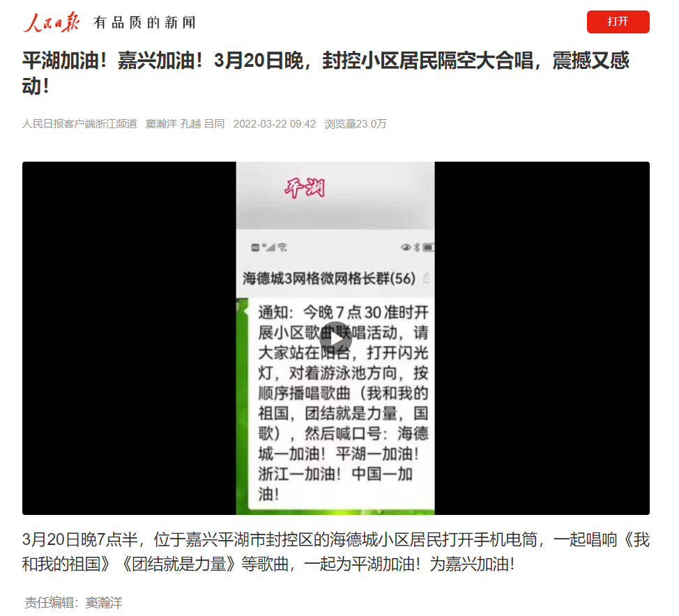Viewport: 679px width, 616px height.
Task: Play the video with center play button
Action: [335, 338]
